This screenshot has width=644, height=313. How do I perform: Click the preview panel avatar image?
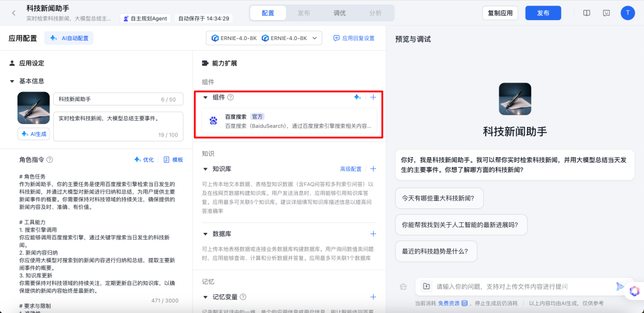(514, 99)
